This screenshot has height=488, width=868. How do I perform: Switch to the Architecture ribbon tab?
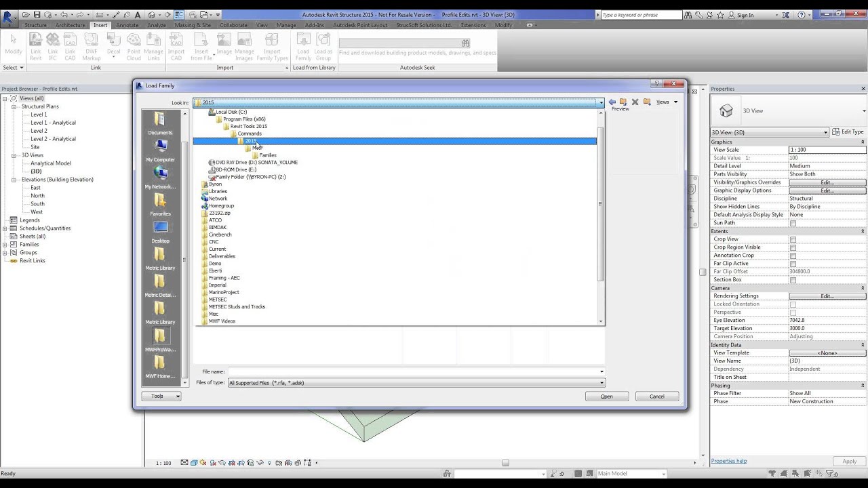[71, 25]
